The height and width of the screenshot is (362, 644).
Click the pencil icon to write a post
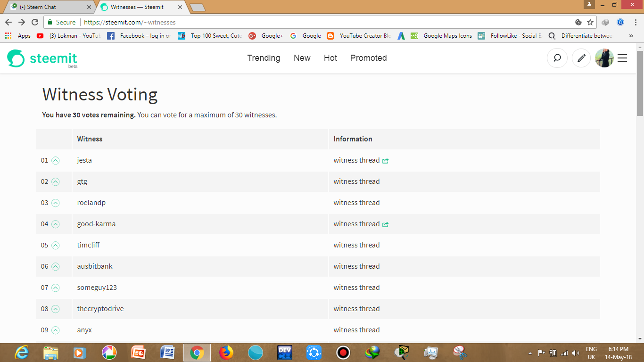581,58
